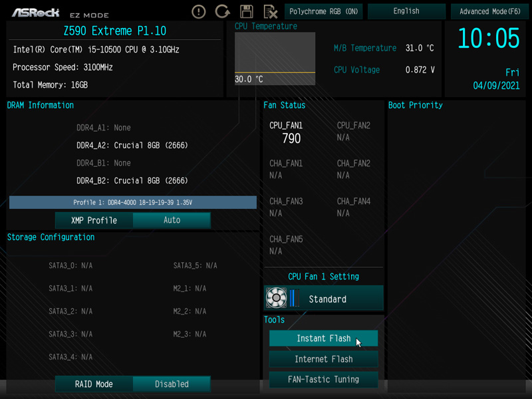Click the reload defaults circular arrow icon
The height and width of the screenshot is (399, 532).
[222, 11]
